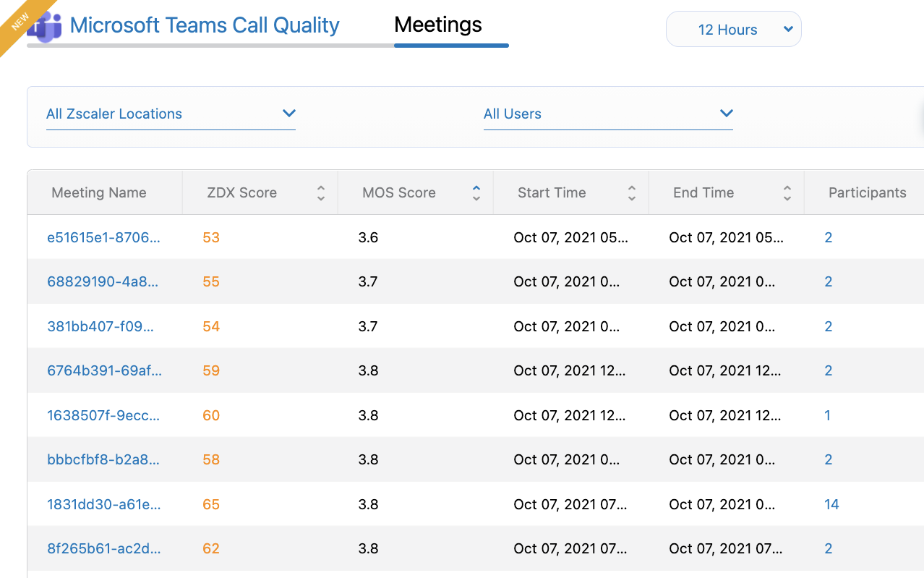924x578 pixels.
Task: Sort table by Start Time arrows
Action: click(x=631, y=193)
